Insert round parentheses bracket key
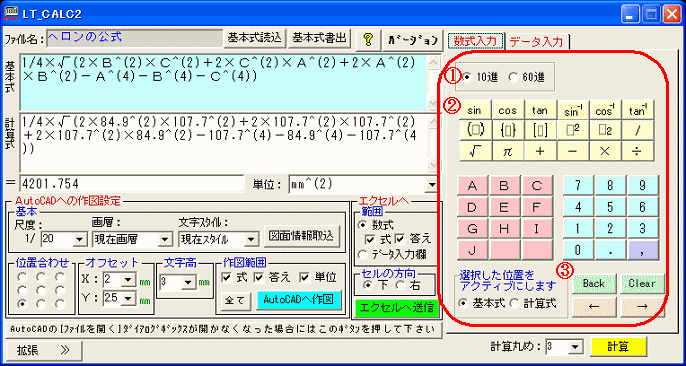Viewport: 686px width, 366px height. click(x=474, y=130)
